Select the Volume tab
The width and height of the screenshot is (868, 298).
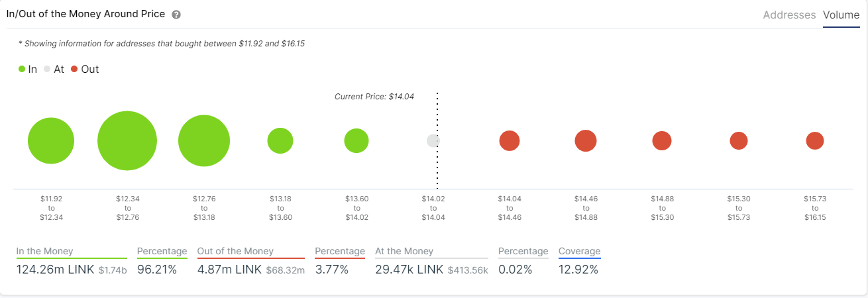click(841, 15)
